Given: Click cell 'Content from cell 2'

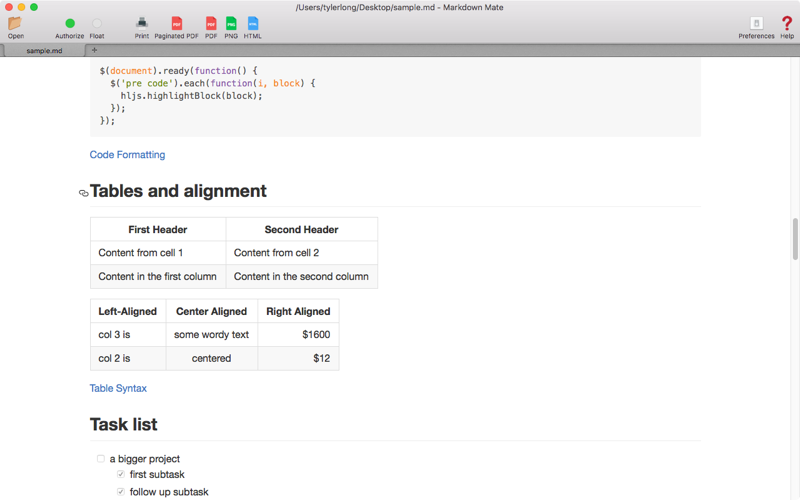Looking at the screenshot, I should tap(302, 253).
